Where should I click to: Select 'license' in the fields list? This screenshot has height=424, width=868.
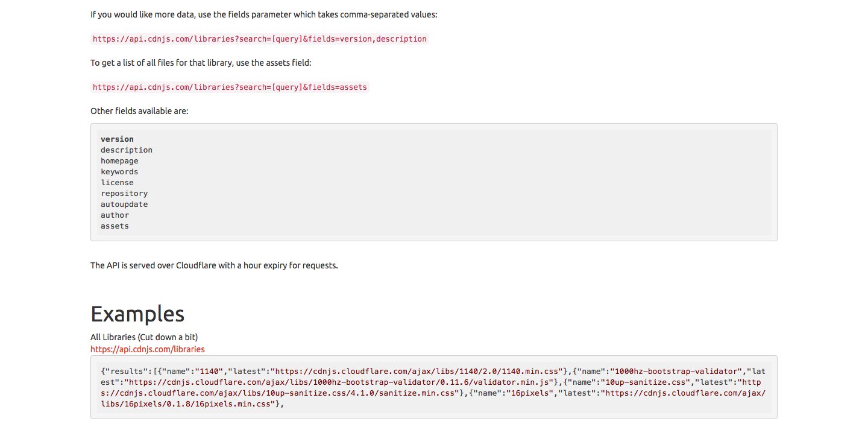[117, 183]
